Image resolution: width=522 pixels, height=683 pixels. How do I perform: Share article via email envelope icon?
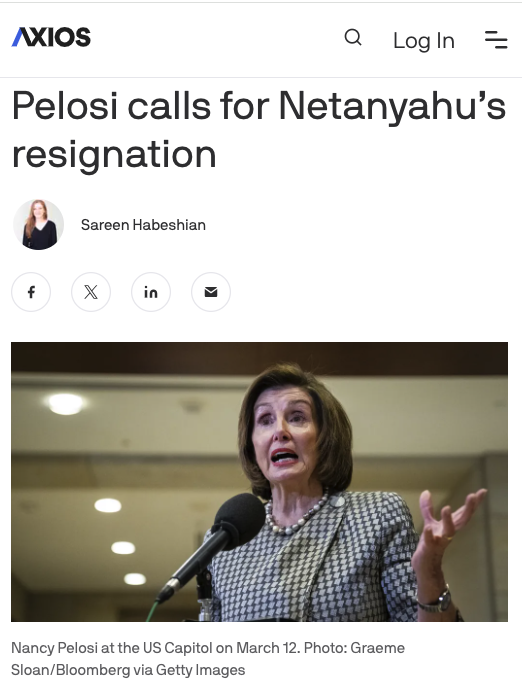pyautogui.click(x=211, y=292)
